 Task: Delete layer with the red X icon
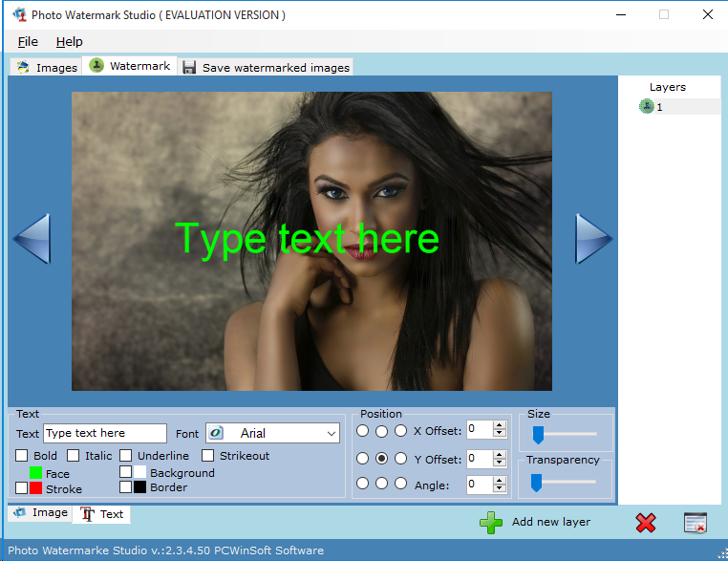(646, 523)
